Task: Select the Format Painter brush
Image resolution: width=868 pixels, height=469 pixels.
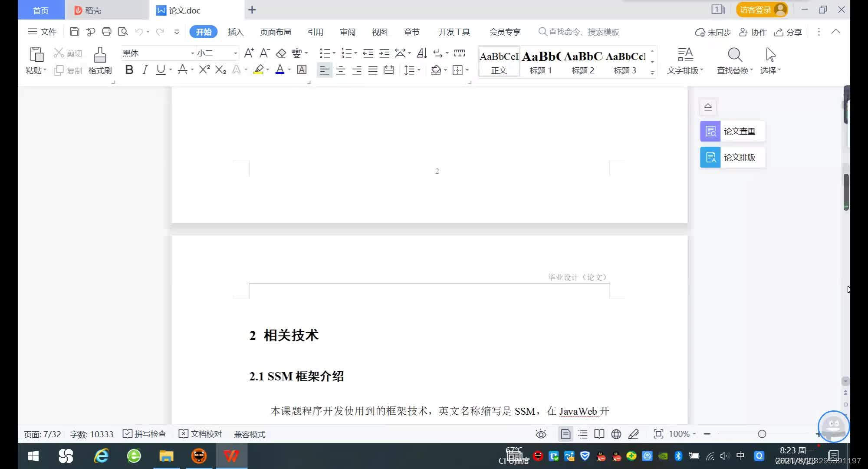Action: click(x=100, y=55)
